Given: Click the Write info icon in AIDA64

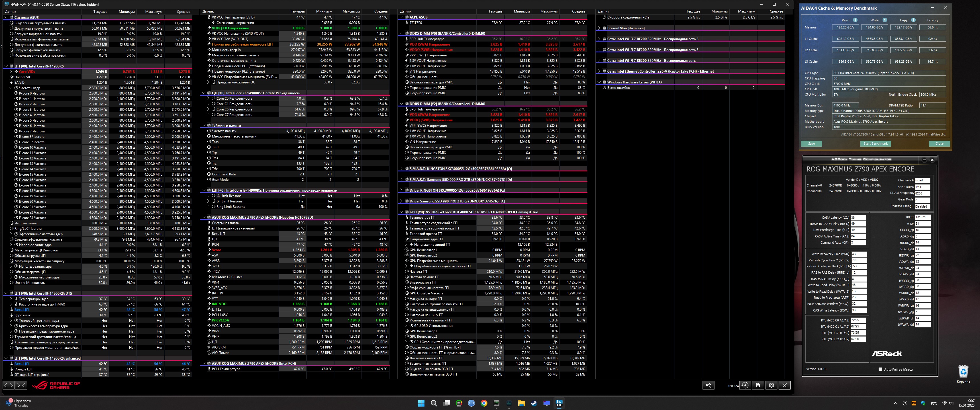Looking at the screenshot, I should click(885, 20).
